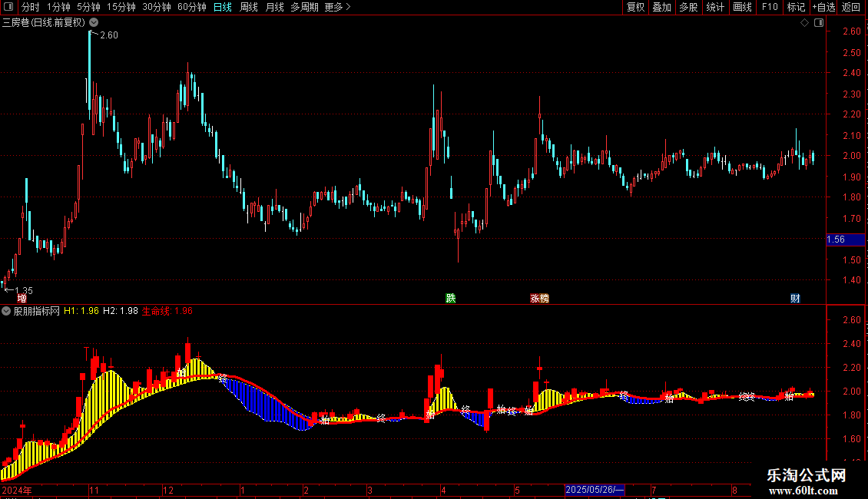The image size is (868, 499).
Task: Click the 生命线: 1.96 indicator value
Action: click(167, 311)
